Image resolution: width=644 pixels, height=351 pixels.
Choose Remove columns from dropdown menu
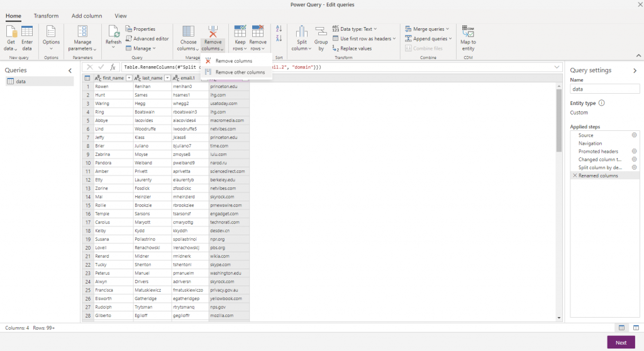pyautogui.click(x=236, y=61)
